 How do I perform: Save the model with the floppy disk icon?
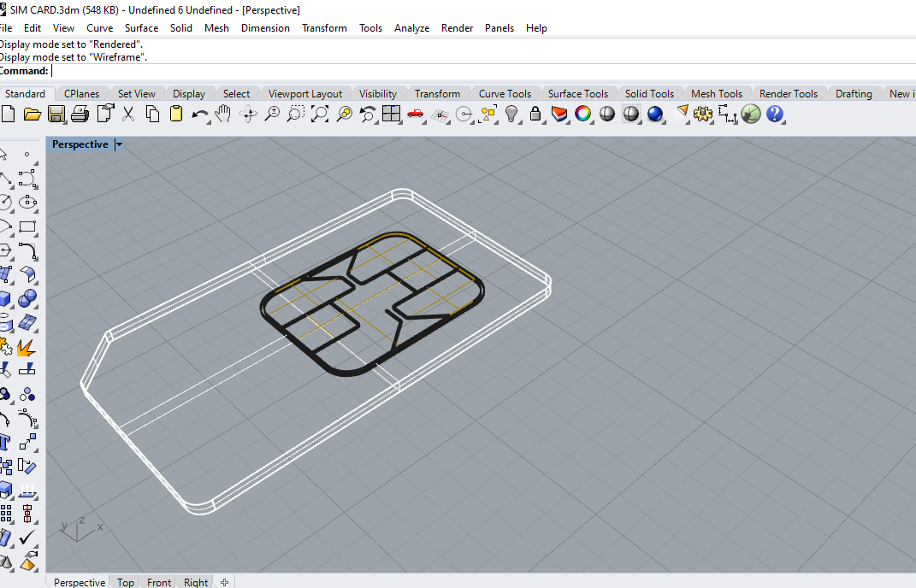pyautogui.click(x=56, y=114)
